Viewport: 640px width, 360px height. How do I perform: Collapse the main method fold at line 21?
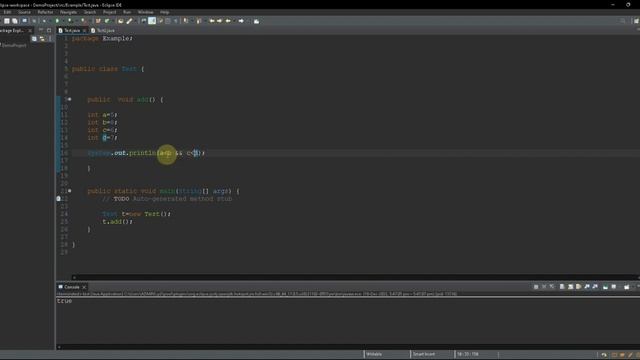(x=69, y=191)
